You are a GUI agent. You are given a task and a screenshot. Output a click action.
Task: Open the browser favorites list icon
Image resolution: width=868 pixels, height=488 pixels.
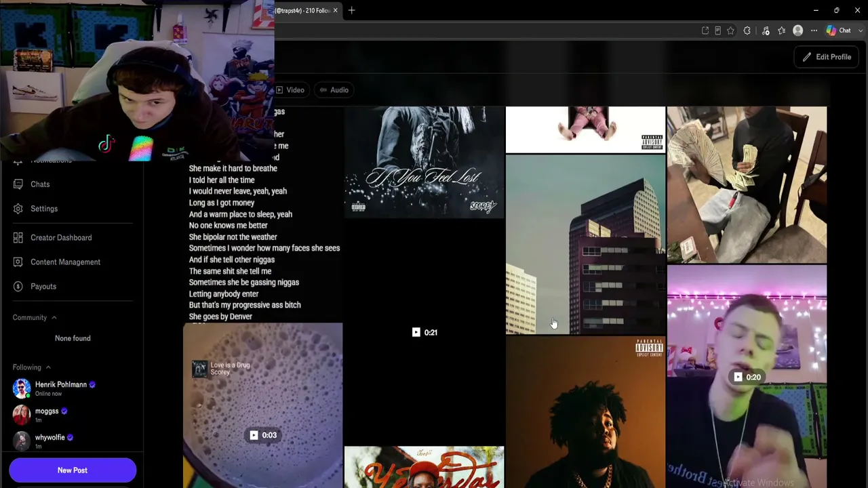pos(782,30)
